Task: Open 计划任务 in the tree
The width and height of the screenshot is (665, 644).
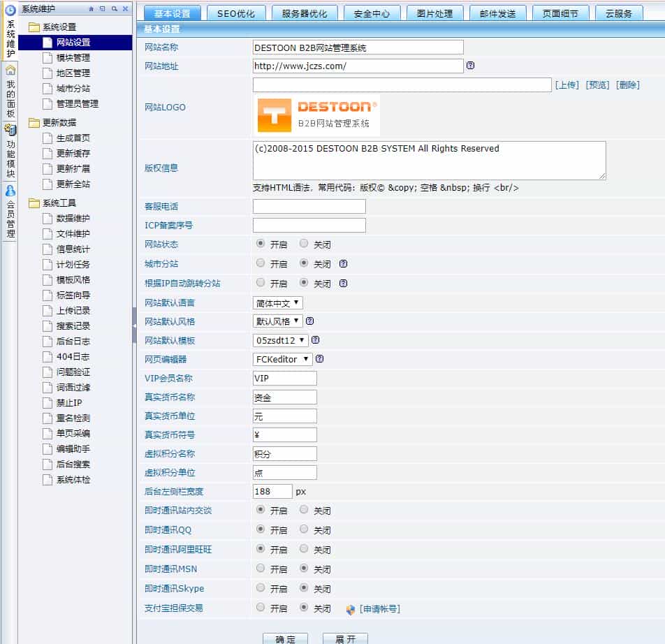Action: coord(73,265)
